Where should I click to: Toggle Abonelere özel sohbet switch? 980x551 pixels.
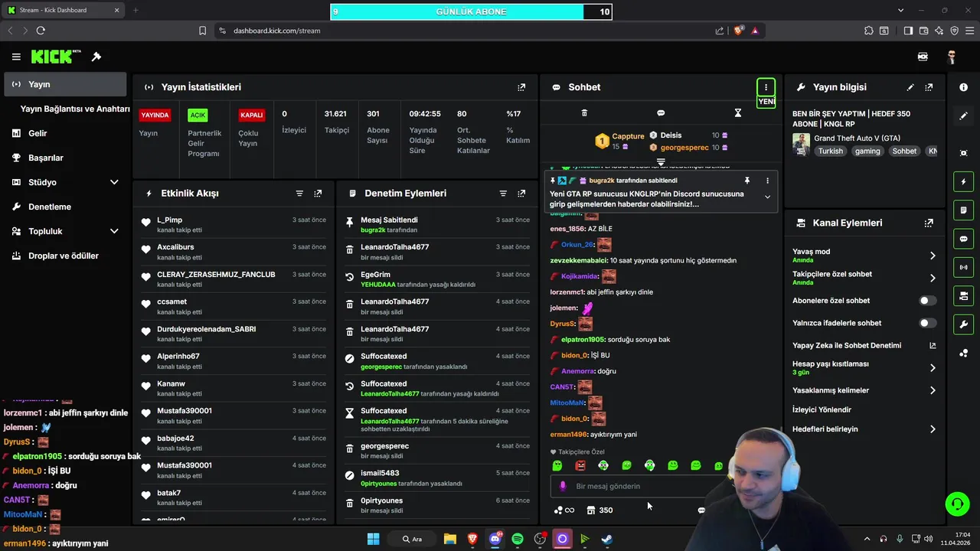click(x=928, y=301)
